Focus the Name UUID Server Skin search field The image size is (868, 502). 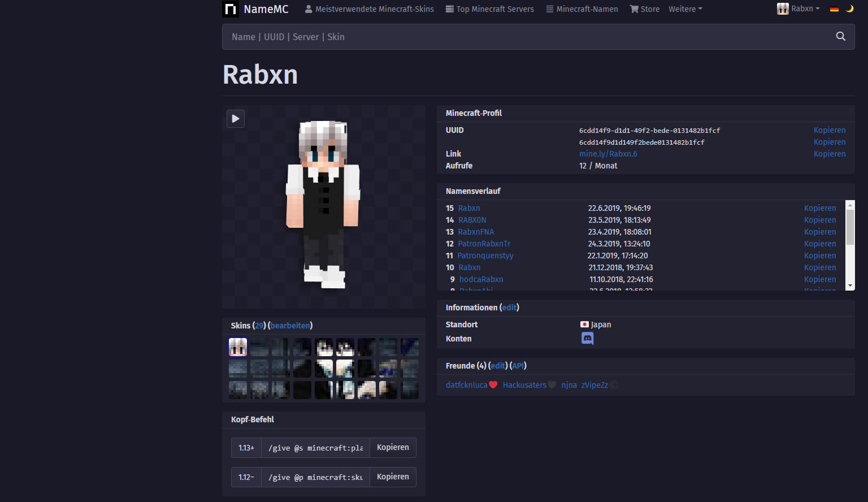click(x=526, y=37)
